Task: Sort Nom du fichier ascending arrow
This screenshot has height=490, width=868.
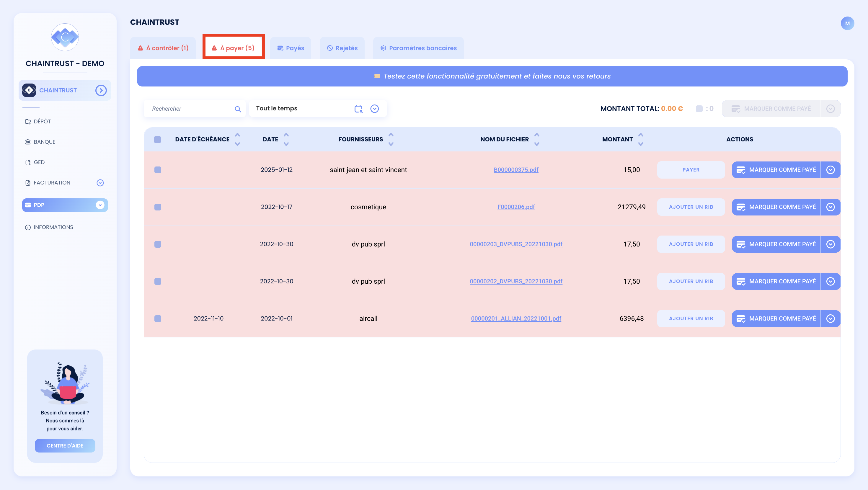Action: [x=537, y=135]
